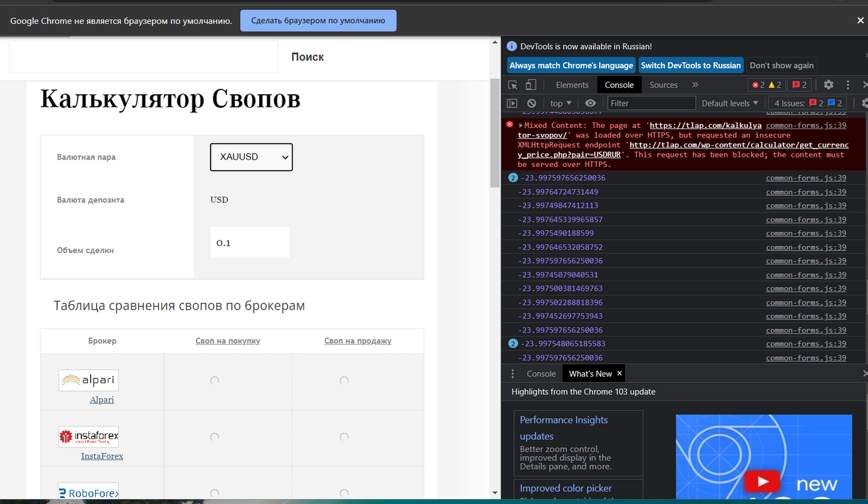Clear the console output
Image resolution: width=868 pixels, height=504 pixels.
(532, 103)
